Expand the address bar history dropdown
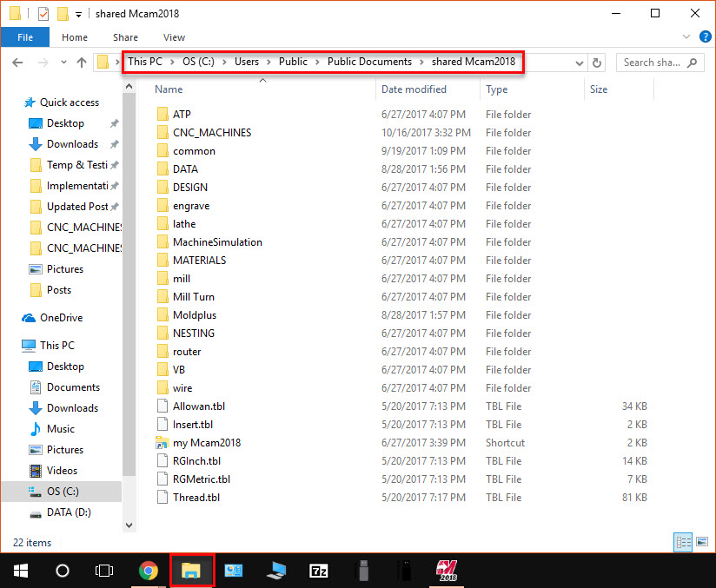Screen dimensions: 716x588 pos(580,63)
